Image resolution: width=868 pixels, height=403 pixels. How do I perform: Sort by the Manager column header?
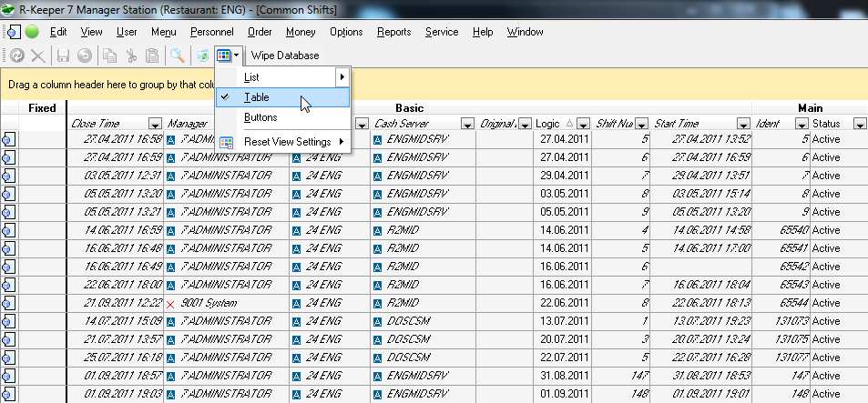tap(189, 124)
